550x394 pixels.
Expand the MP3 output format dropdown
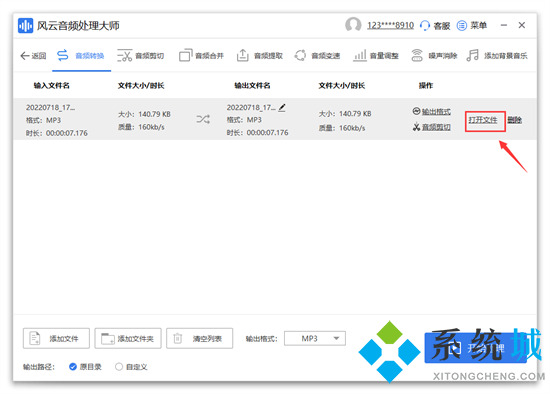315,339
